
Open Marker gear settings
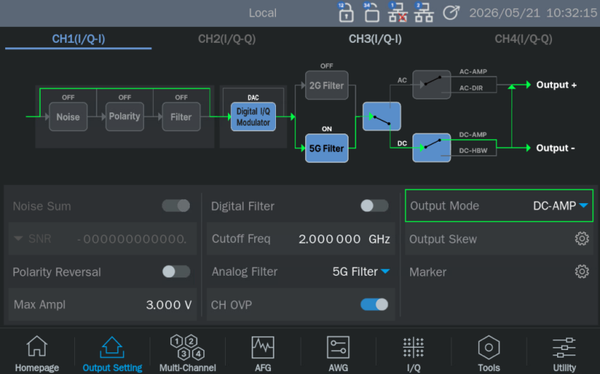coord(582,272)
